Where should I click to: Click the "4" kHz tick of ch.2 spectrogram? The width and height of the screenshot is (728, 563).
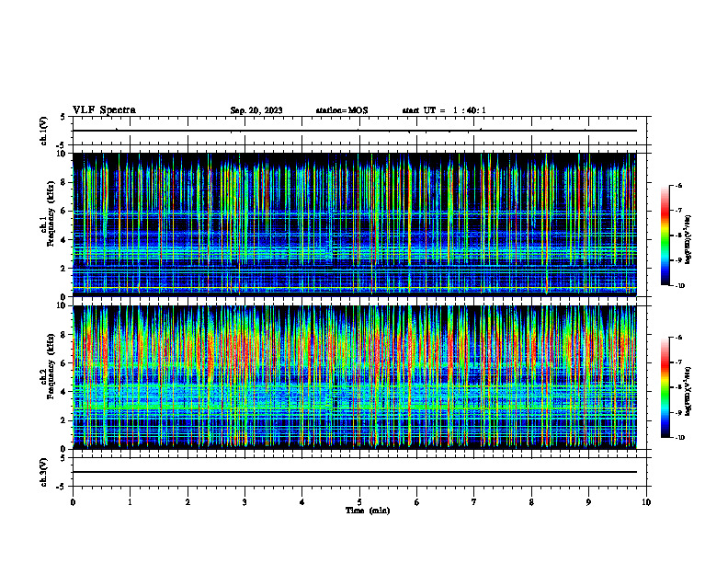(x=63, y=392)
